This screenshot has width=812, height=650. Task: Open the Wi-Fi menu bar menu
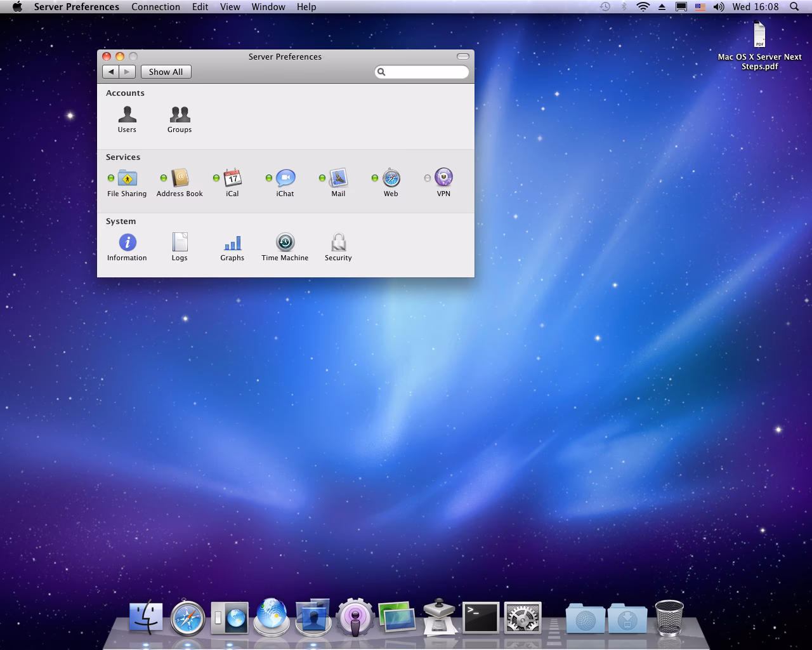point(643,7)
